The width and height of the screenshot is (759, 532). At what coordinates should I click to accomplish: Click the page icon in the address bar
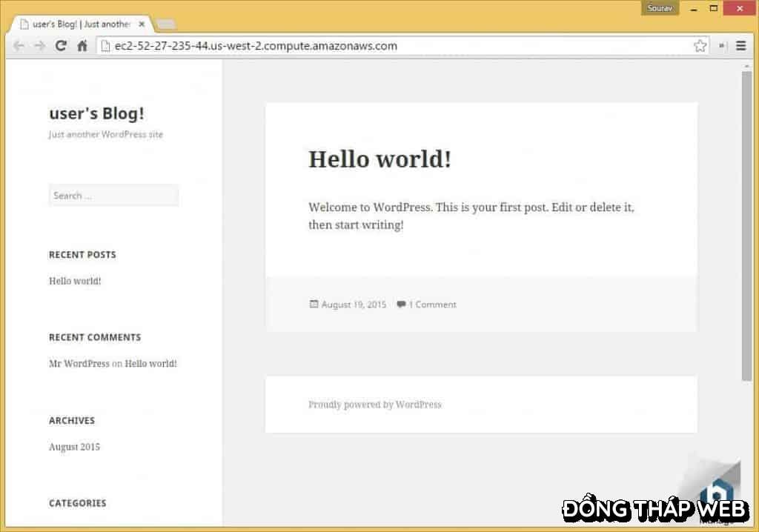pos(105,46)
